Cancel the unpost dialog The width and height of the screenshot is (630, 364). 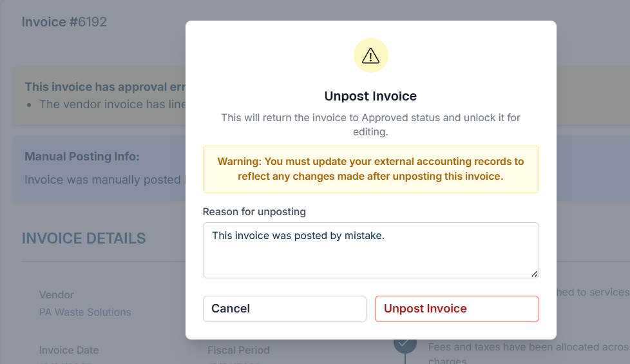coord(285,309)
